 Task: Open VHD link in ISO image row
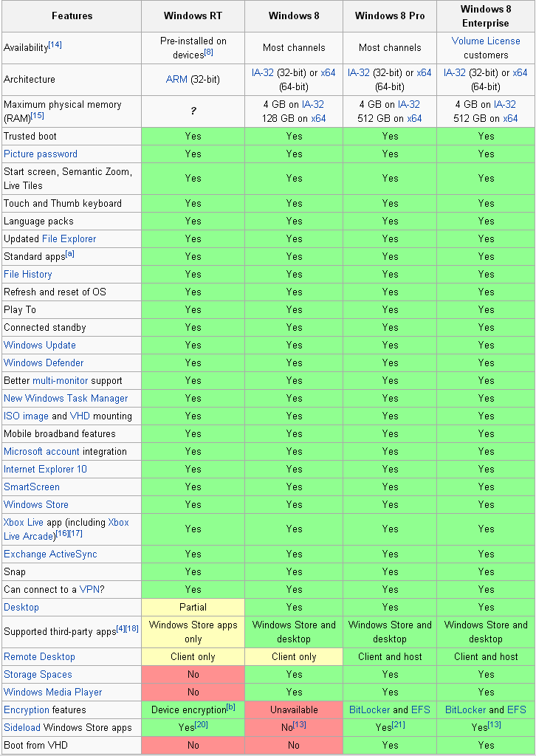(x=80, y=416)
